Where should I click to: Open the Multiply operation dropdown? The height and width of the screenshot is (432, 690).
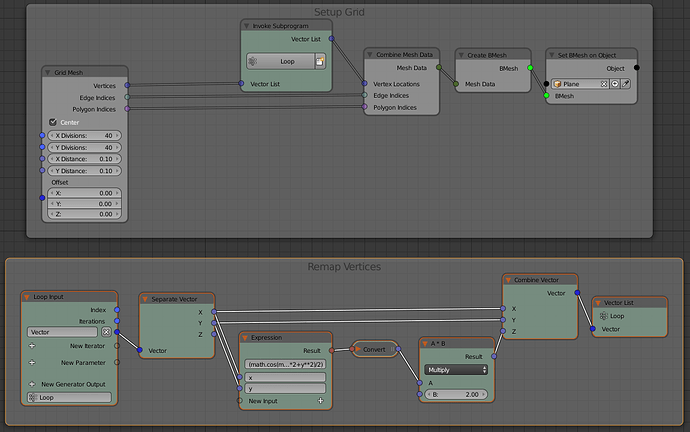456,370
